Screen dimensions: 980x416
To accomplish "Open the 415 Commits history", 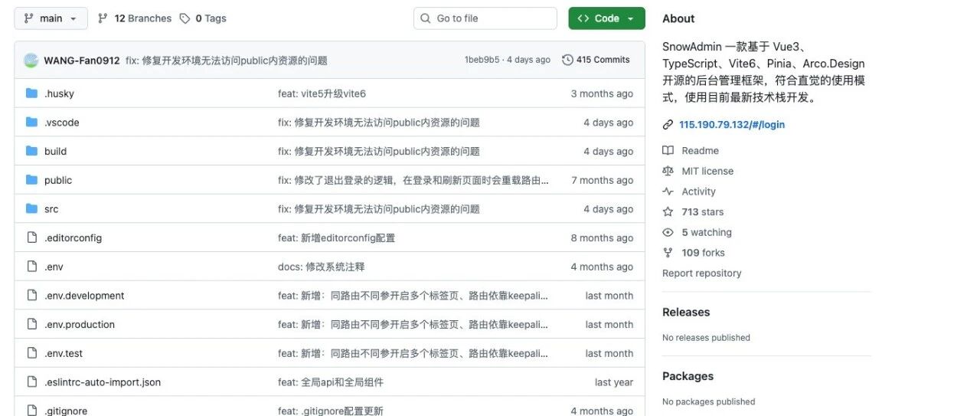I will pyautogui.click(x=596, y=60).
